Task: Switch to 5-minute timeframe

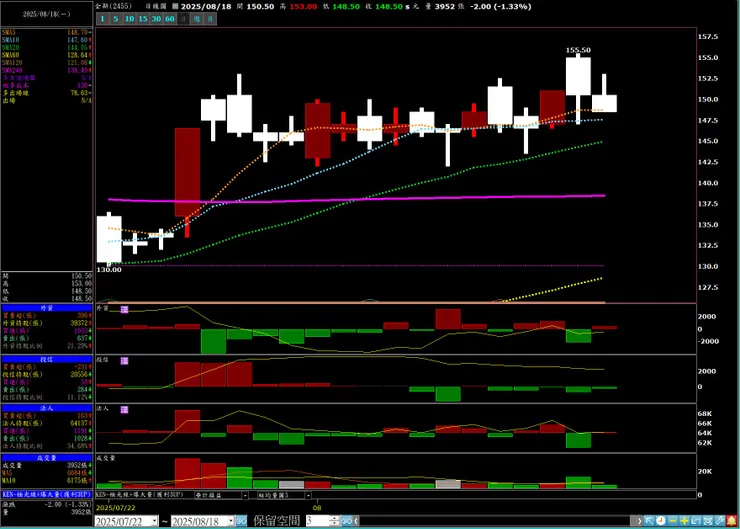Action: tap(116, 19)
